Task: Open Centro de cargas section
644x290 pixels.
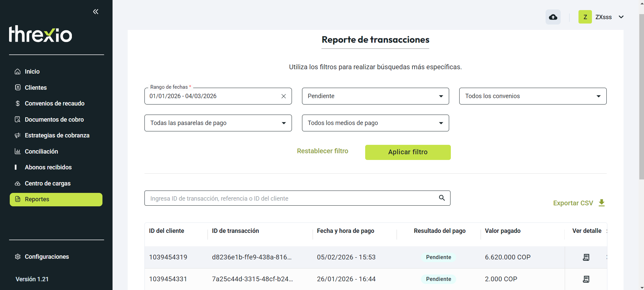Action: click(x=48, y=183)
